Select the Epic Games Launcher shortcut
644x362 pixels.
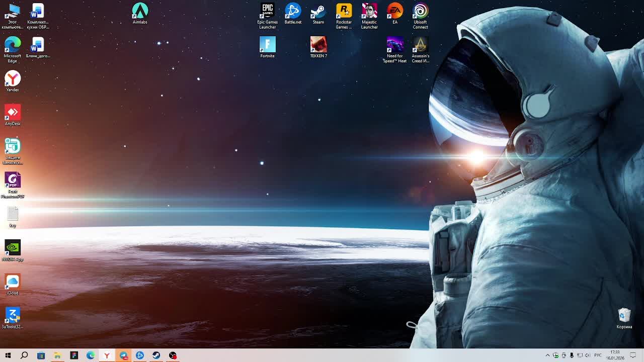coord(267,16)
